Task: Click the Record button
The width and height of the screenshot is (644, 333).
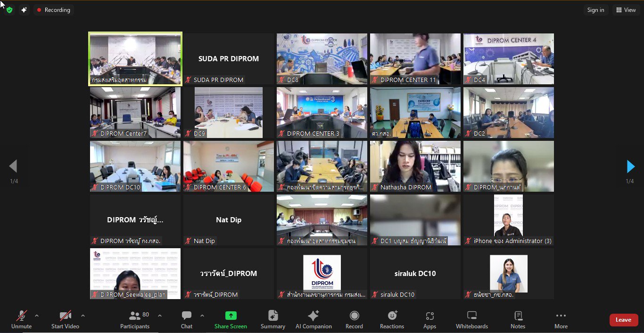Action: (x=354, y=320)
